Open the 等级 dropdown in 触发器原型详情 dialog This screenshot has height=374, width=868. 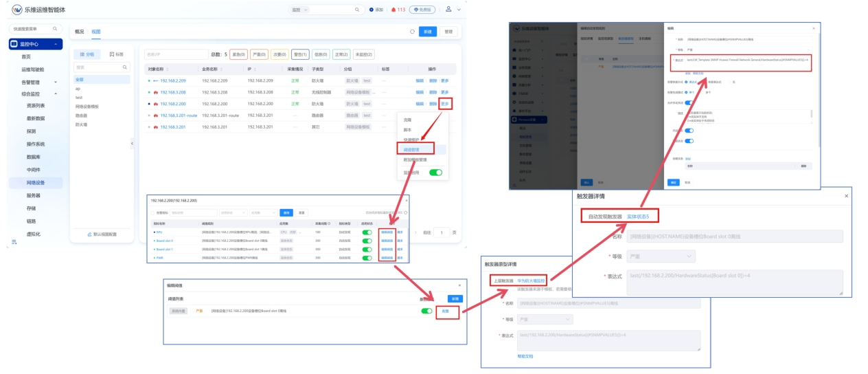click(x=545, y=319)
